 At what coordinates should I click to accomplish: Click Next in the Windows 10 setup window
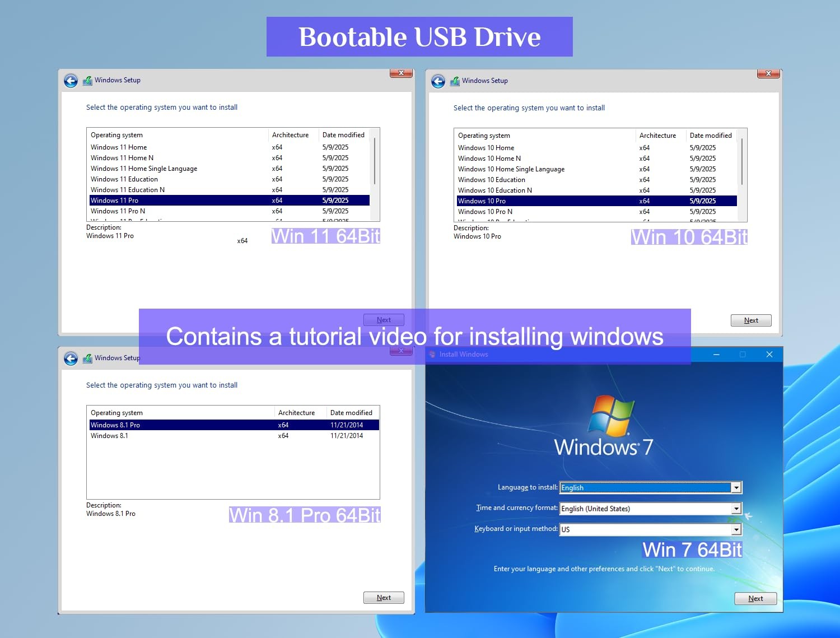[x=751, y=320]
